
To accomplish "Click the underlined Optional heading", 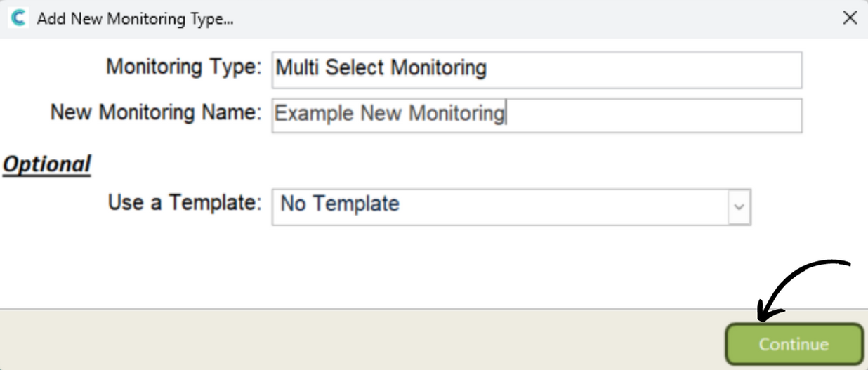I will pyautogui.click(x=47, y=164).
